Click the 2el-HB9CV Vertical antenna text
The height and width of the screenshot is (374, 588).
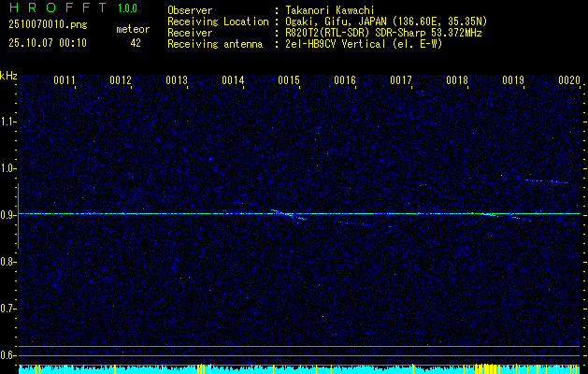coord(364,44)
